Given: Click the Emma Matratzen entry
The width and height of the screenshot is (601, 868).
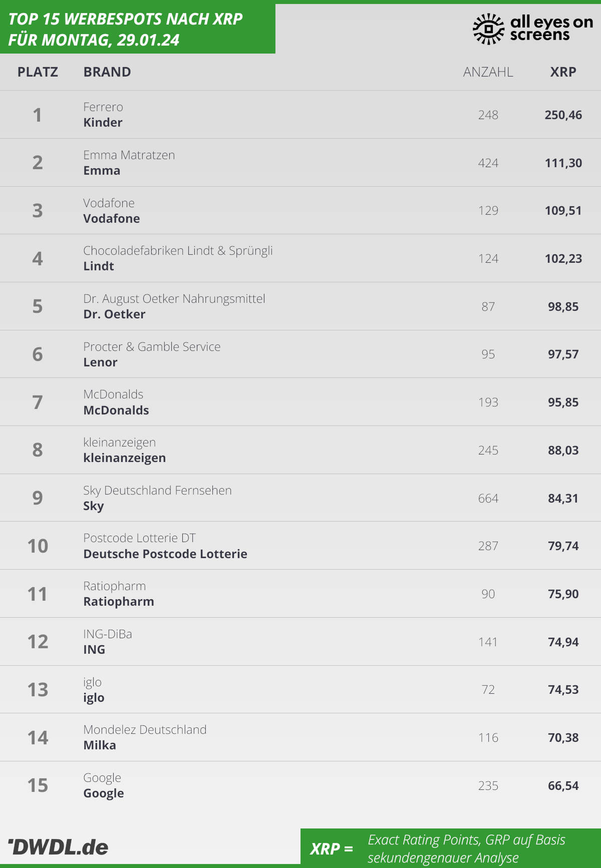Looking at the screenshot, I should pos(129,155).
